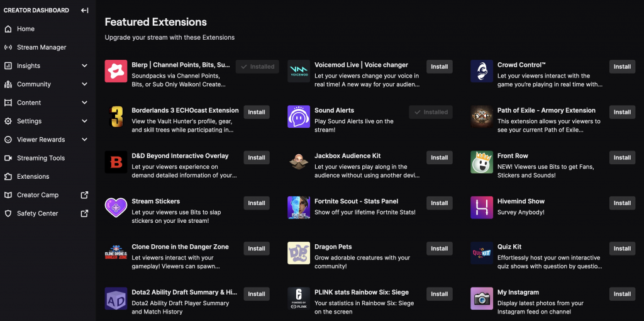Expand the Content menu chevron
The image size is (644, 321).
tap(85, 103)
